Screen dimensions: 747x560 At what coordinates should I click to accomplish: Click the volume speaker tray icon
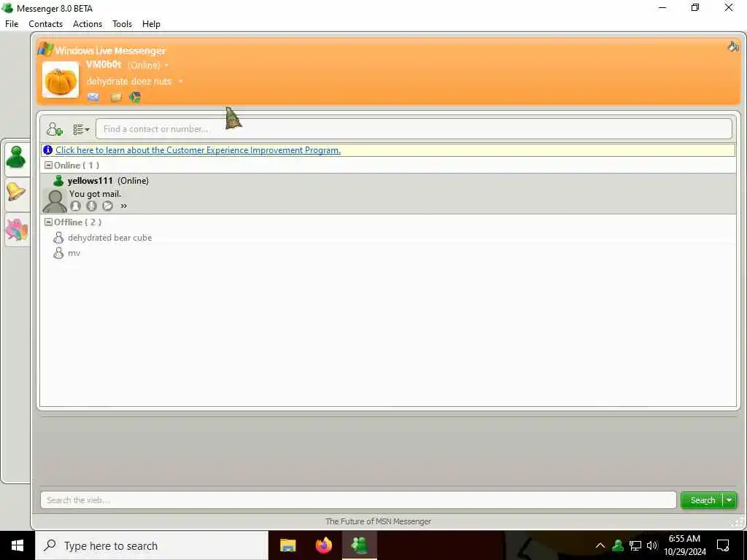(x=652, y=545)
